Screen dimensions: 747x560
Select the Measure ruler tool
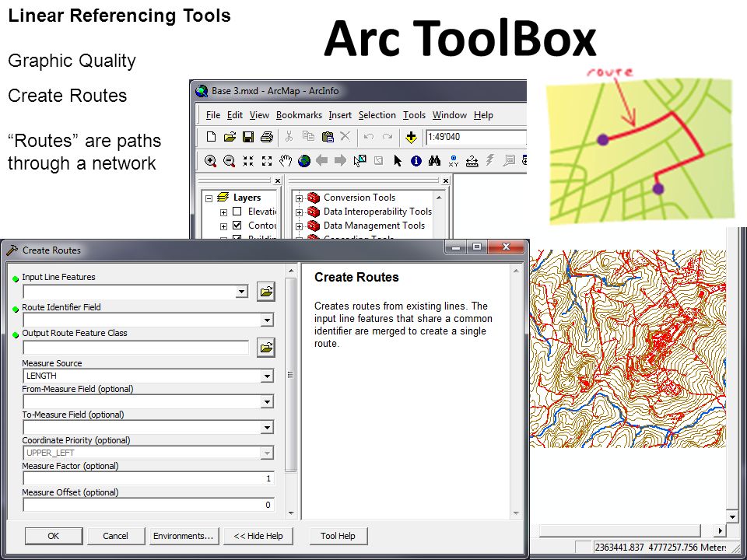coord(472,161)
